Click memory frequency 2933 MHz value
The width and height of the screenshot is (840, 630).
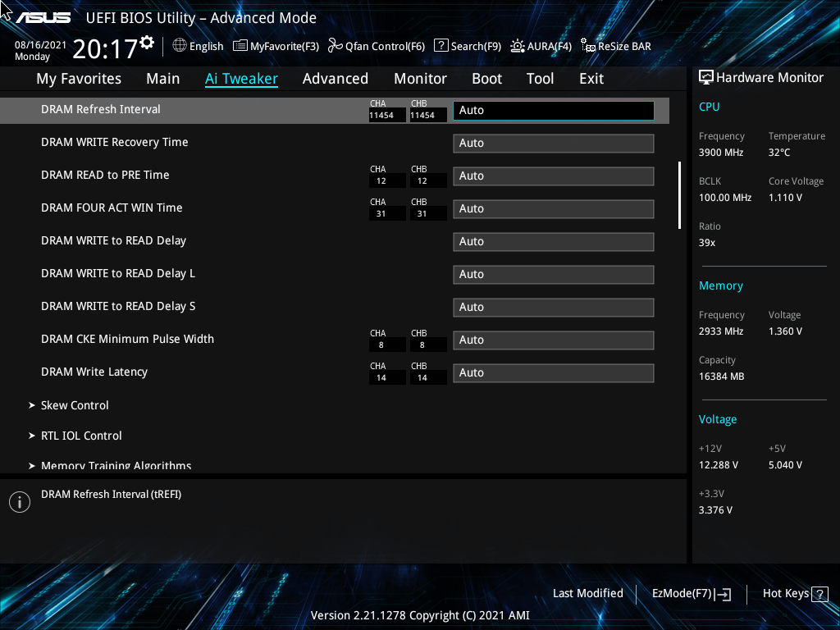pyautogui.click(x=720, y=331)
